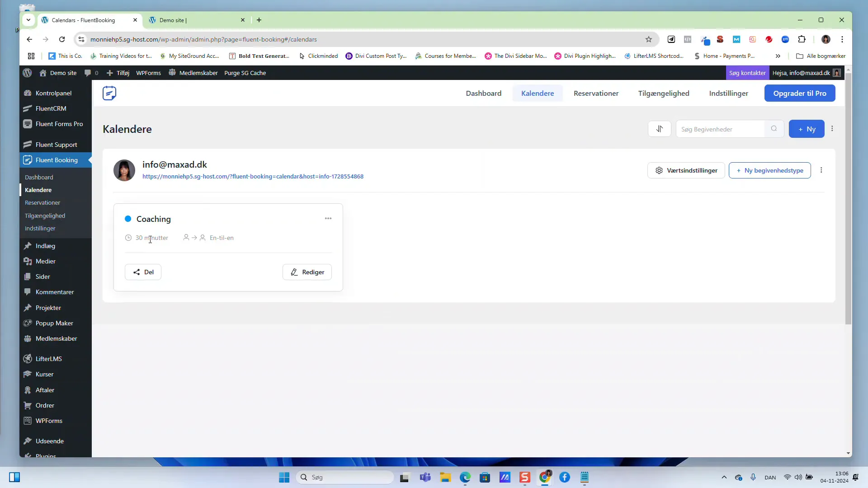Click the gear on Værtsindstillinger button
The image size is (868, 488).
click(659, 170)
